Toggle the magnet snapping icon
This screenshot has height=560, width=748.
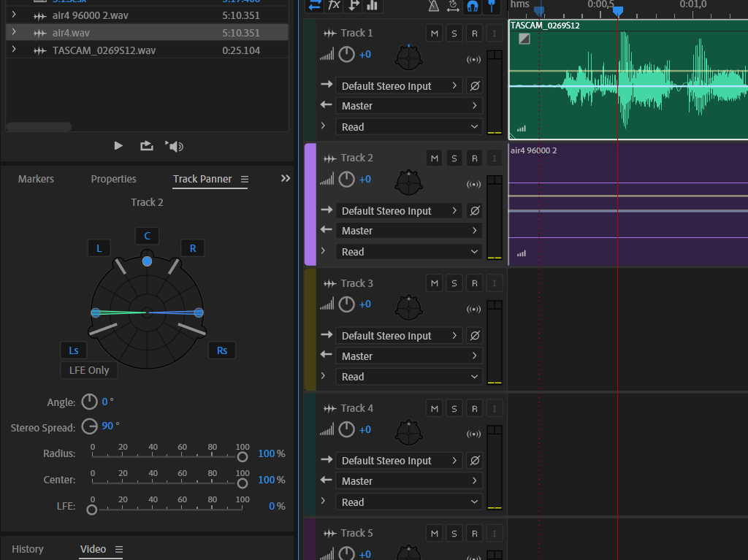473,6
